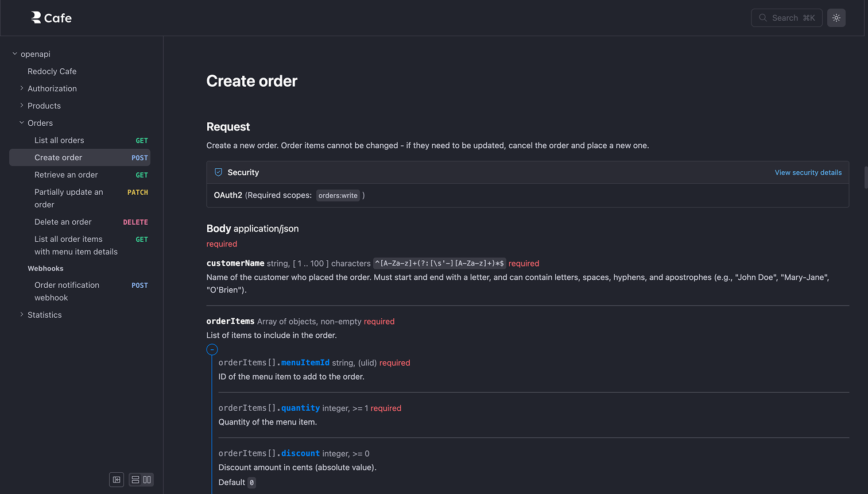Switch to two-column layout icon

[x=147, y=480]
